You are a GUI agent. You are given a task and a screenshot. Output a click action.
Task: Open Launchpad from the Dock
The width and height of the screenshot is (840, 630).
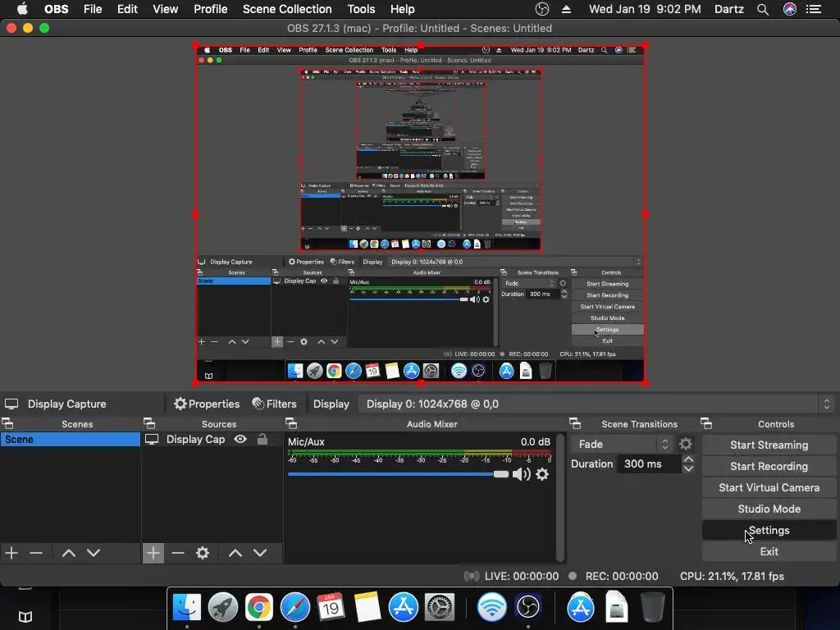click(223, 608)
